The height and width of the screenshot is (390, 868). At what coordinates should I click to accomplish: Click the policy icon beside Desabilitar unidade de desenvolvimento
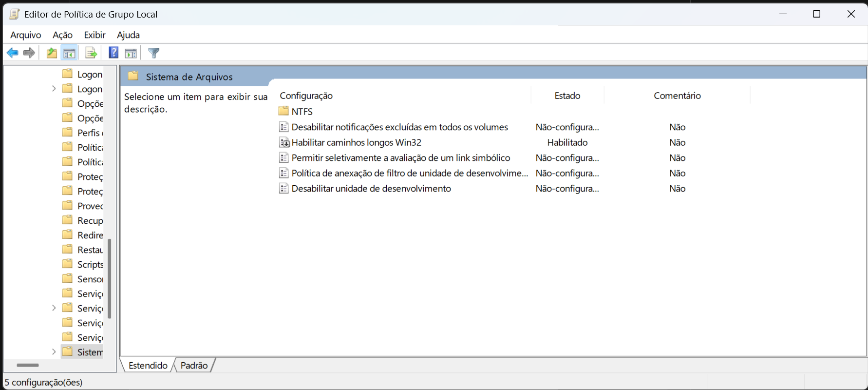tap(284, 188)
